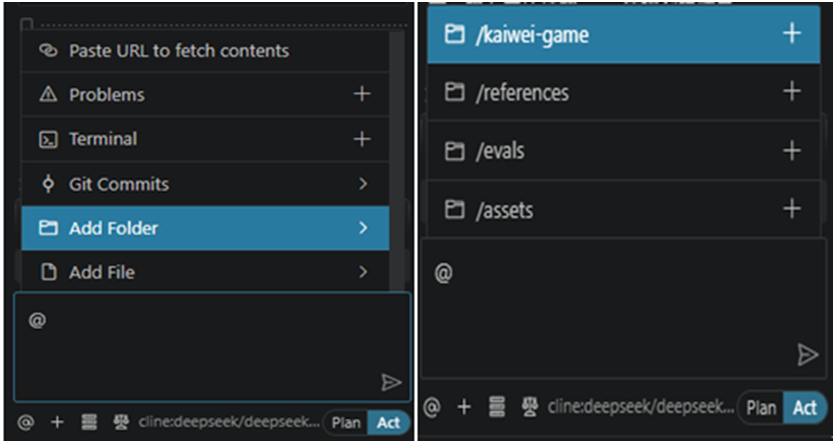Add /references via its plus icon
835x443 pixels.
tap(792, 91)
